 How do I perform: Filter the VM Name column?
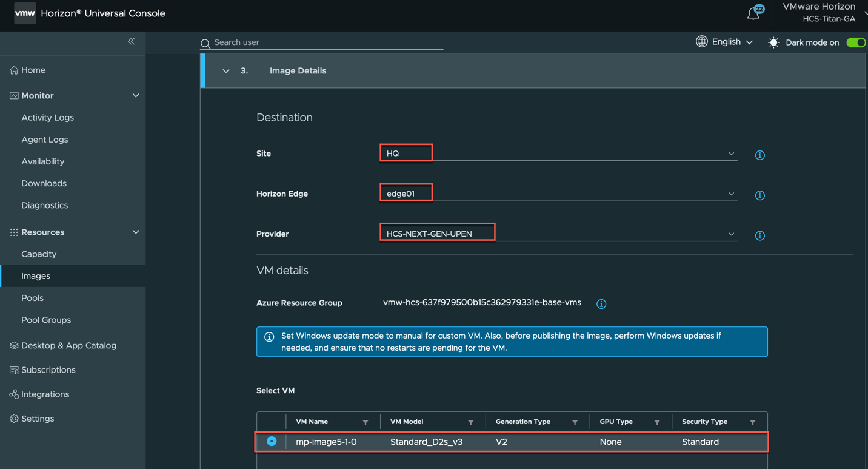pos(366,422)
